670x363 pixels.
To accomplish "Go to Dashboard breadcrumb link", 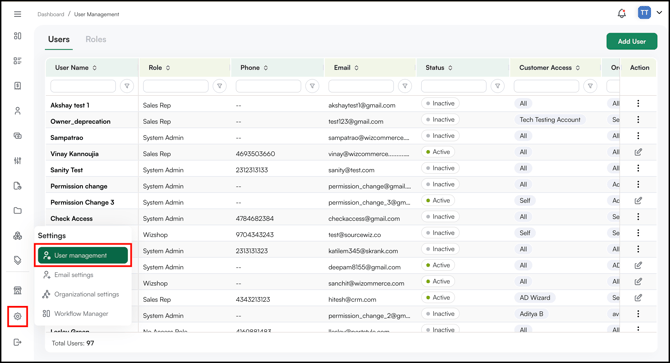I will pos(50,14).
